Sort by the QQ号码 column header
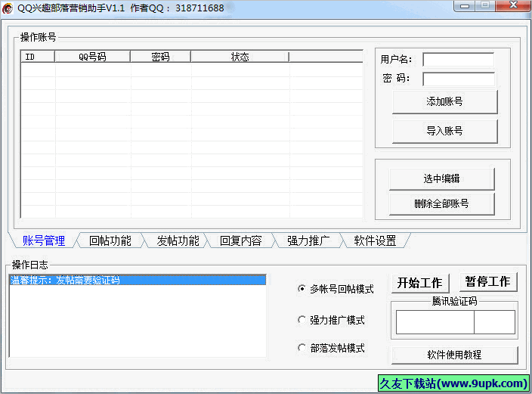Screen dimensions: 532x394 (92, 57)
